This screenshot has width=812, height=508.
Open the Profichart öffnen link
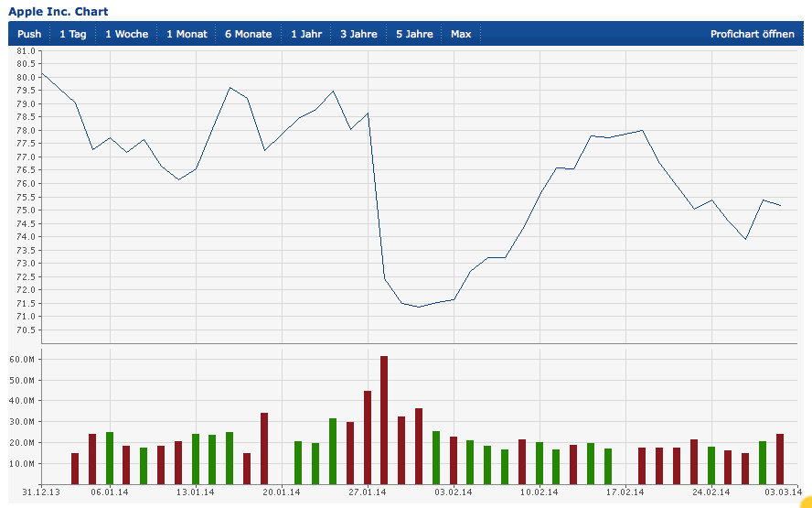pos(753,34)
